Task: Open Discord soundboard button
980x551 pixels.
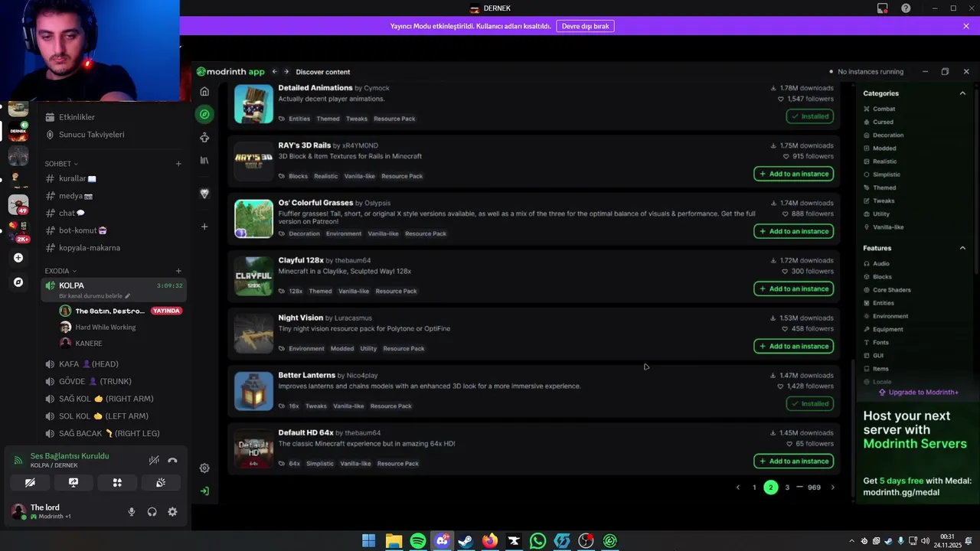Action: (x=161, y=483)
